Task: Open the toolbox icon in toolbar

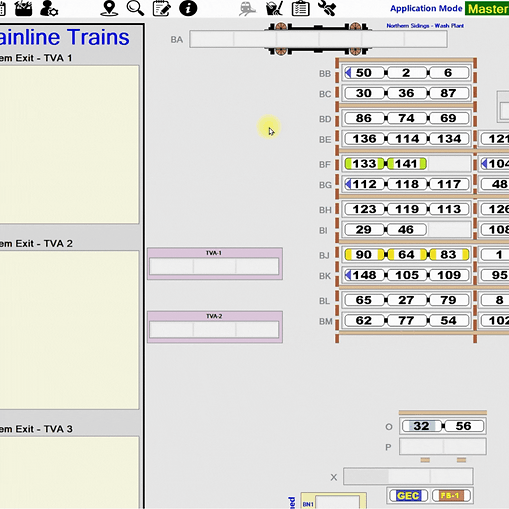Action: [23, 8]
